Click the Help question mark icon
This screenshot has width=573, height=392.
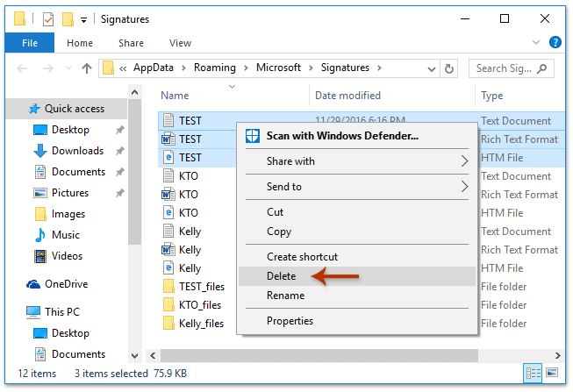[x=555, y=42]
